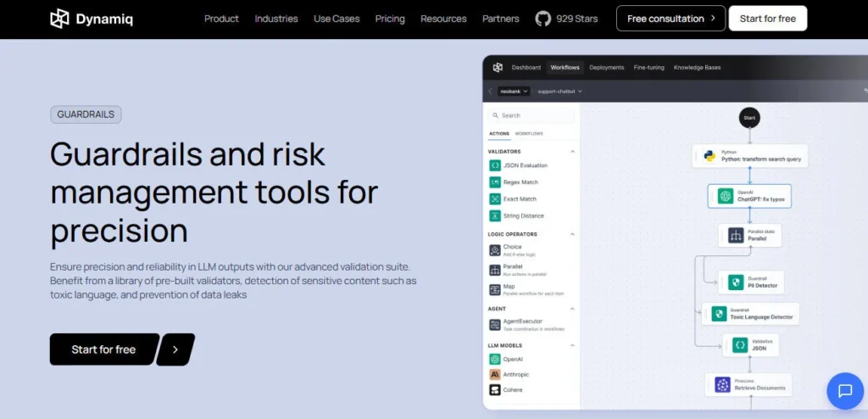Screen dimensions: 868x419
Task: Click the GUARDRAILS badge
Action: point(86,115)
